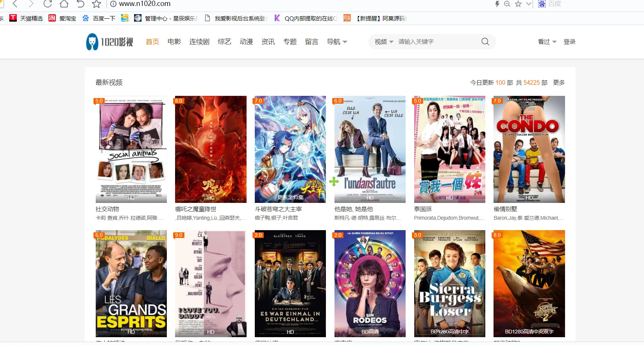Open the 哪吒之魔童降世 movie poster
Image resolution: width=644 pixels, height=345 pixels.
210,149
